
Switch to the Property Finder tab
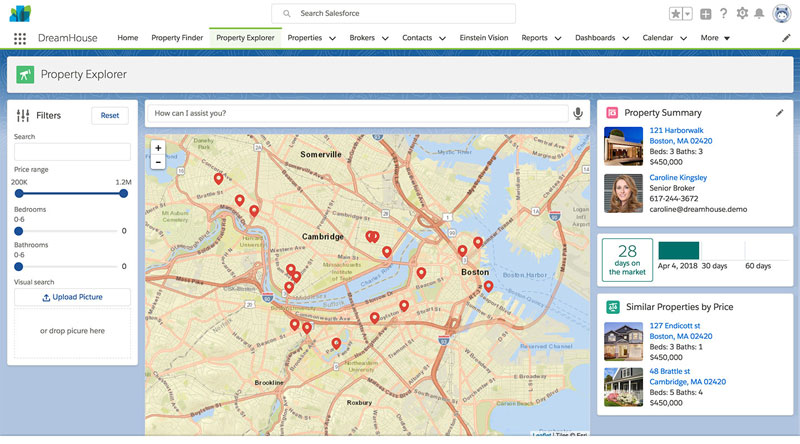pyautogui.click(x=177, y=38)
